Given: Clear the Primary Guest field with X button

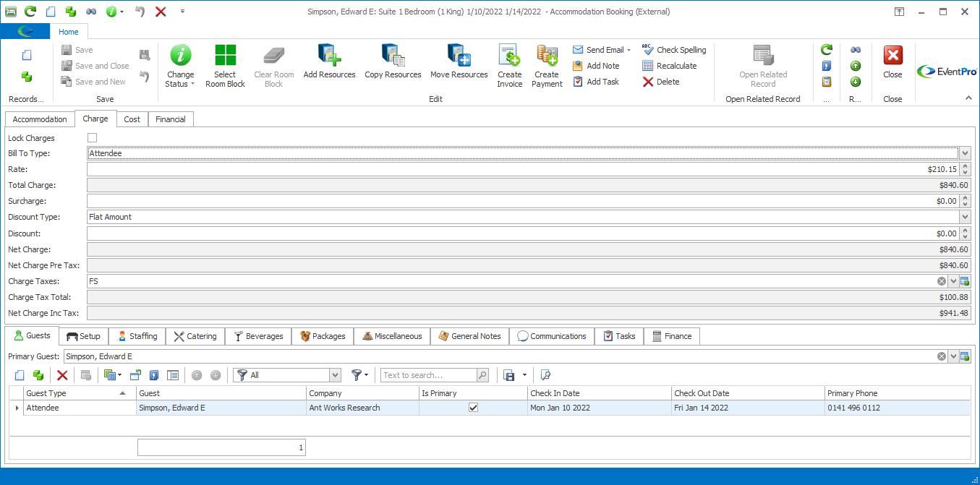Looking at the screenshot, I should click(942, 356).
